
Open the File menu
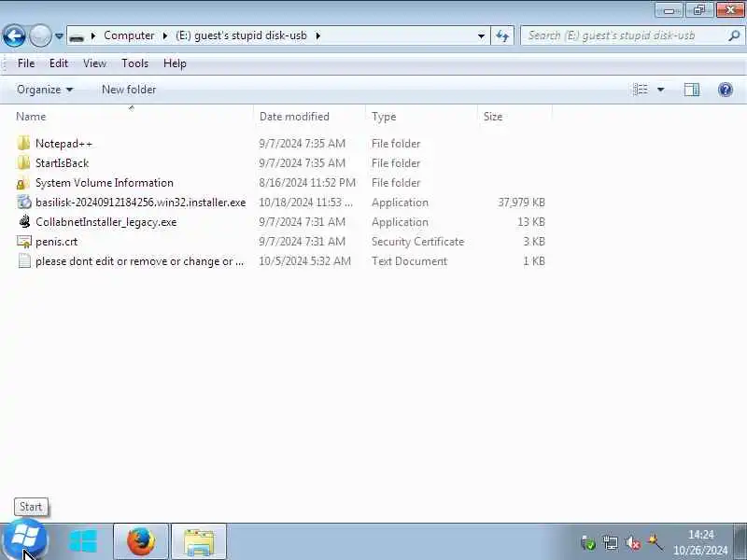(26, 63)
